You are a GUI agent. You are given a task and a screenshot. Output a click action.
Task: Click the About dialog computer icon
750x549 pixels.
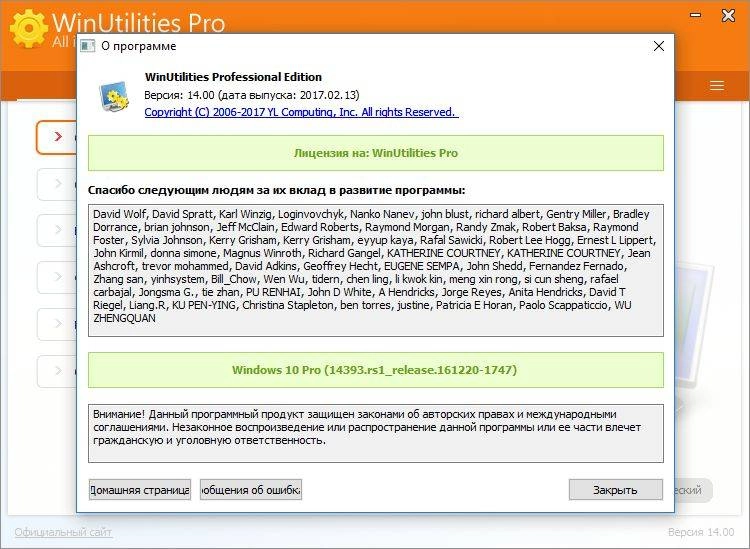pos(114,96)
